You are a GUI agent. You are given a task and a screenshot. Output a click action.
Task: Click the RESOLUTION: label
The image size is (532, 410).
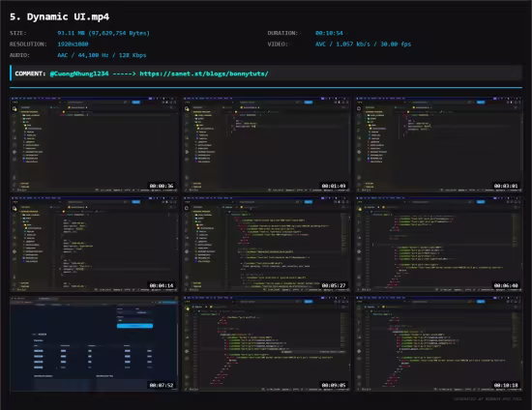(28, 44)
